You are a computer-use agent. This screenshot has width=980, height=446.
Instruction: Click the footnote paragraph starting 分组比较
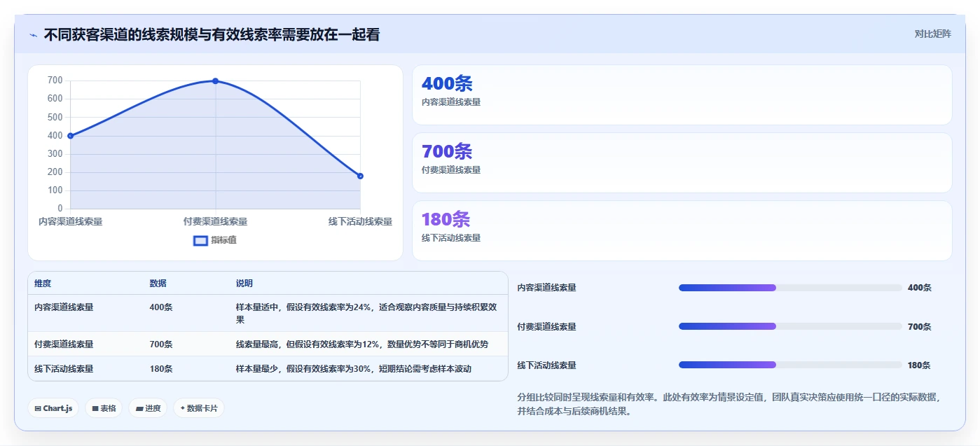[x=729, y=404]
